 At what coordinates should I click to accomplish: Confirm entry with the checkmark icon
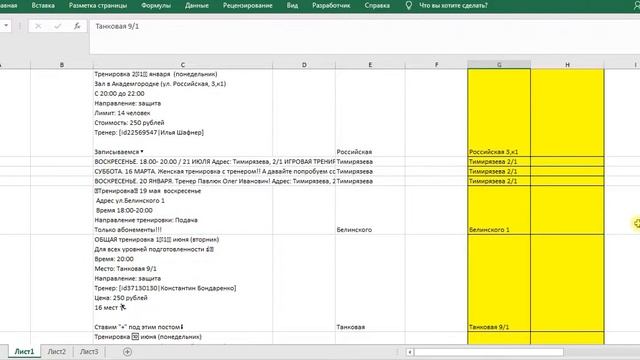pyautogui.click(x=58, y=26)
